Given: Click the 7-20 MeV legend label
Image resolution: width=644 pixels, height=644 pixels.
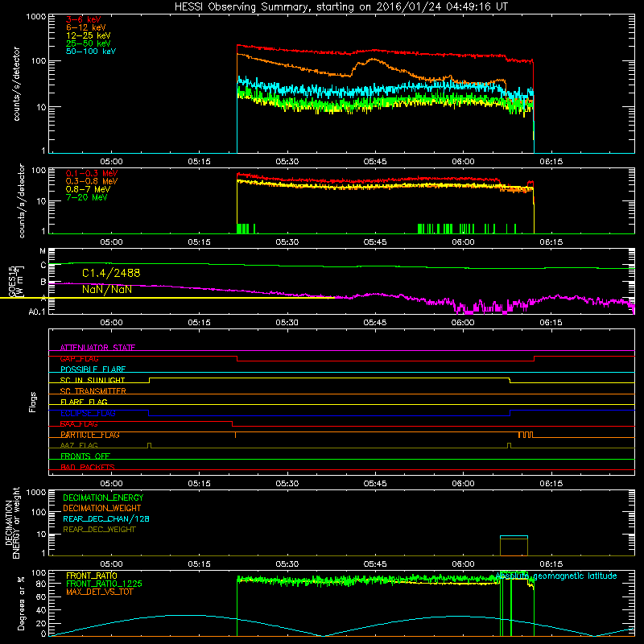Looking at the screenshot, I should point(86,197).
